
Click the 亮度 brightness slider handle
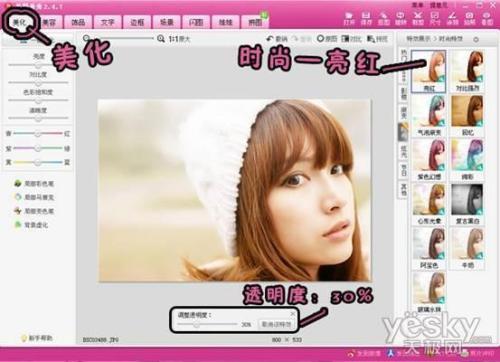pos(38,65)
